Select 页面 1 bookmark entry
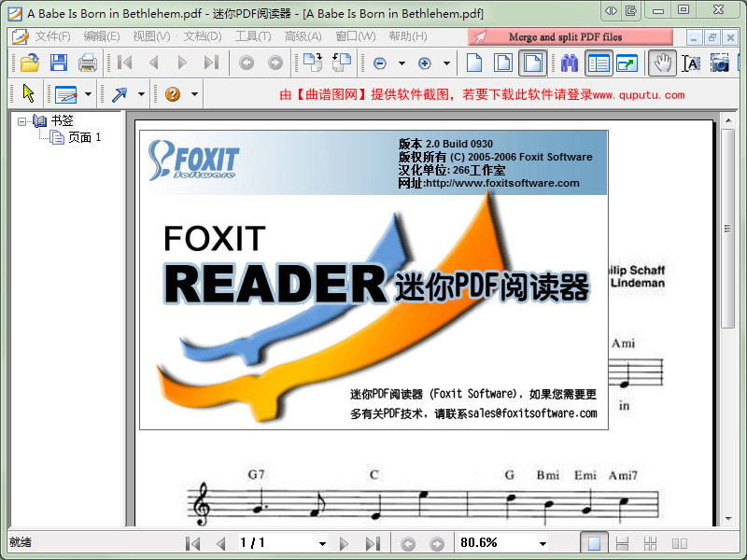 (85, 137)
